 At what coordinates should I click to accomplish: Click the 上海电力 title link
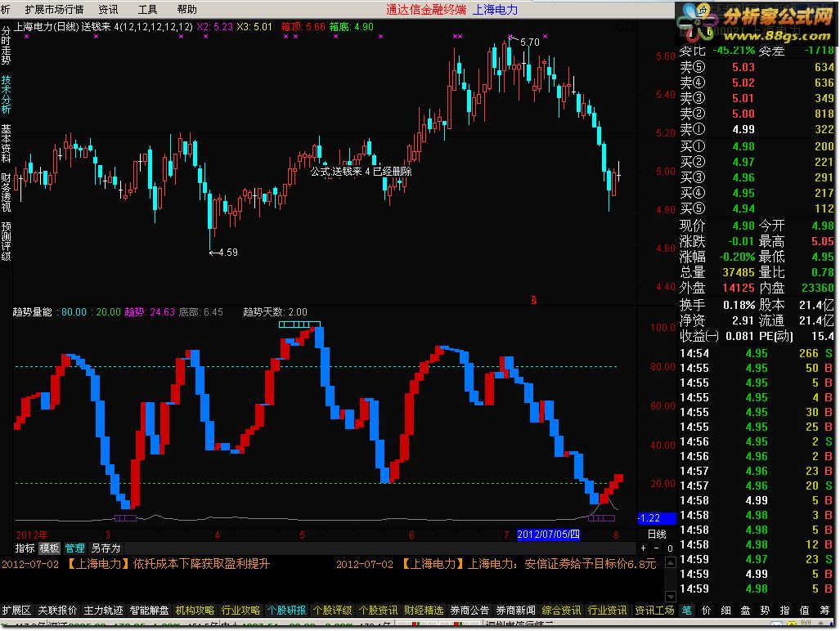pos(495,10)
